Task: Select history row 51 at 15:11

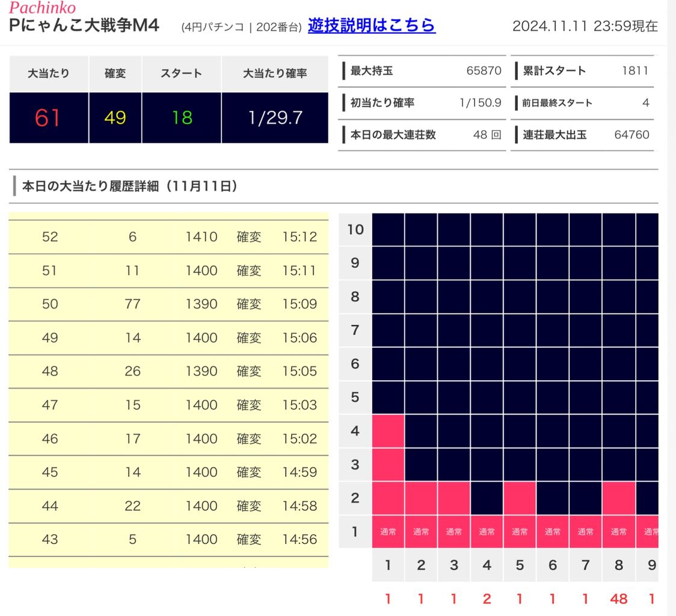Action: pos(168,271)
